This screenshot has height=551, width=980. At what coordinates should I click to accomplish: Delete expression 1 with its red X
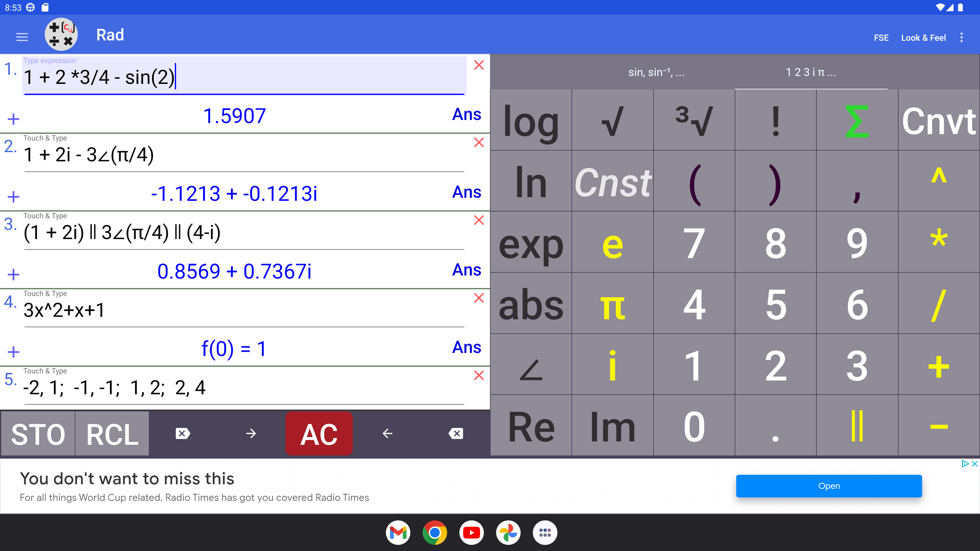coord(479,65)
